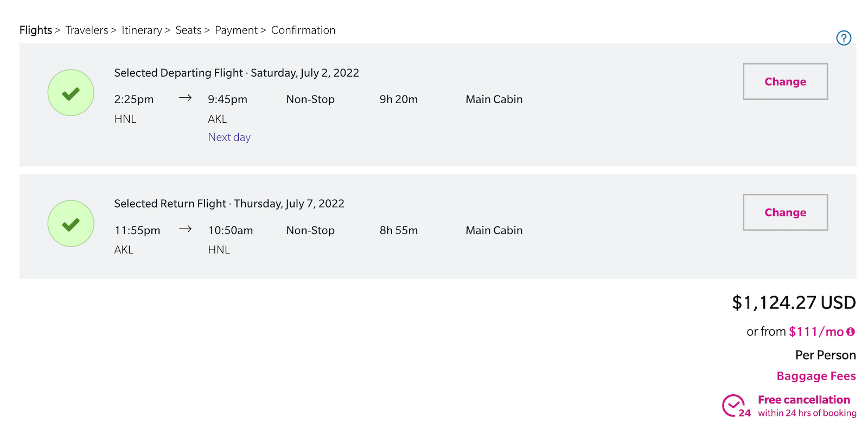The width and height of the screenshot is (868, 448).
Task: Click the help question mark icon
Action: pos(844,38)
